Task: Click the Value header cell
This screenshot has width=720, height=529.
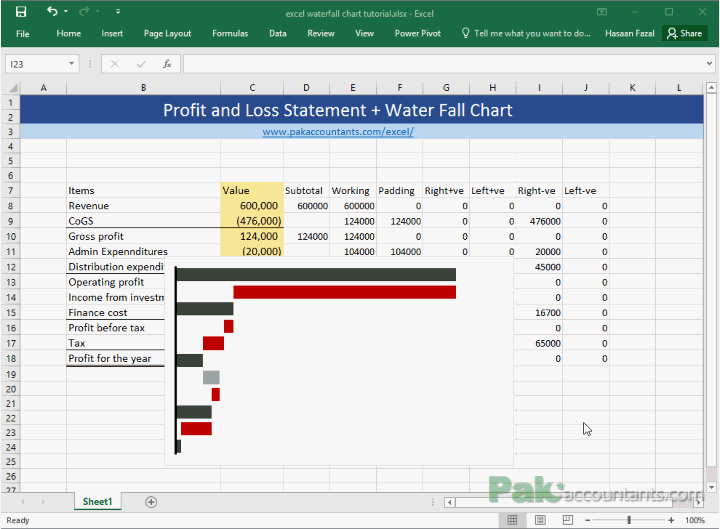Action: point(252,191)
